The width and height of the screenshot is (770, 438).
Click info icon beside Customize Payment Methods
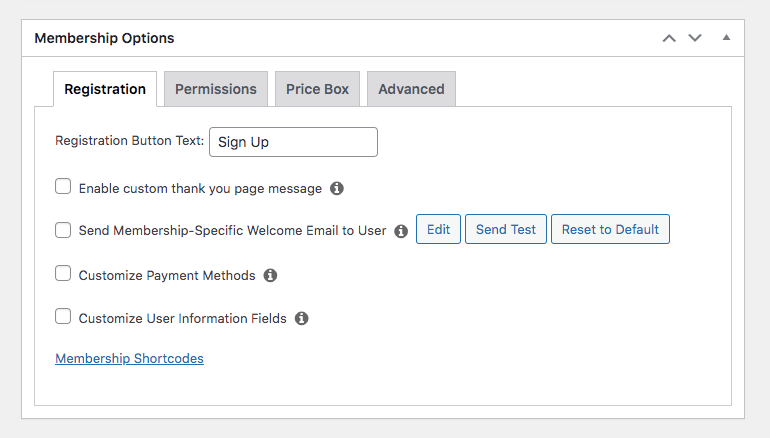pyautogui.click(x=270, y=275)
